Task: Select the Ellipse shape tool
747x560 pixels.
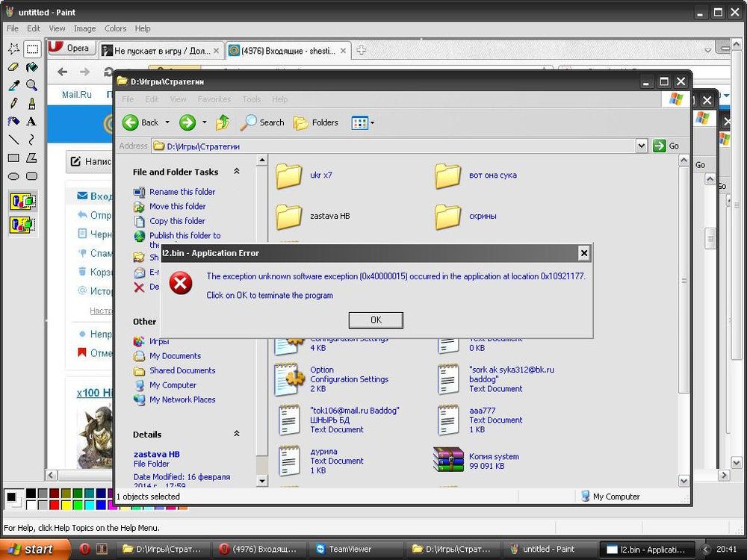Action: pos(13,176)
